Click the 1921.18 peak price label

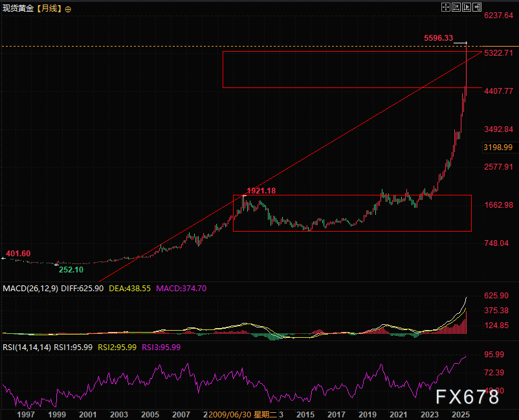pos(261,191)
